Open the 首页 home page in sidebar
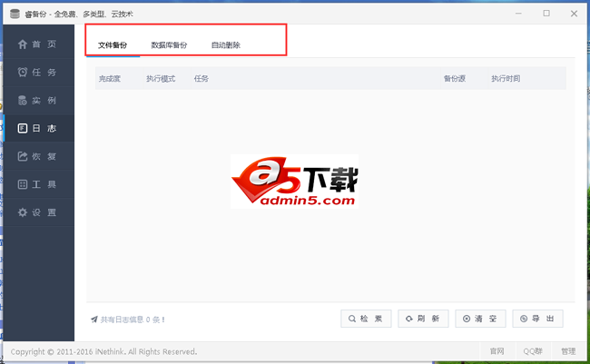 coord(38,44)
